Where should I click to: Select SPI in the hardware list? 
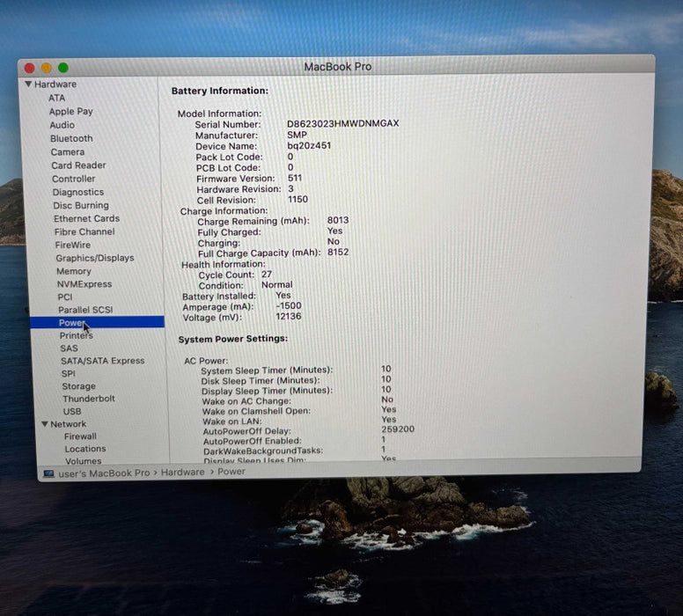click(x=69, y=373)
